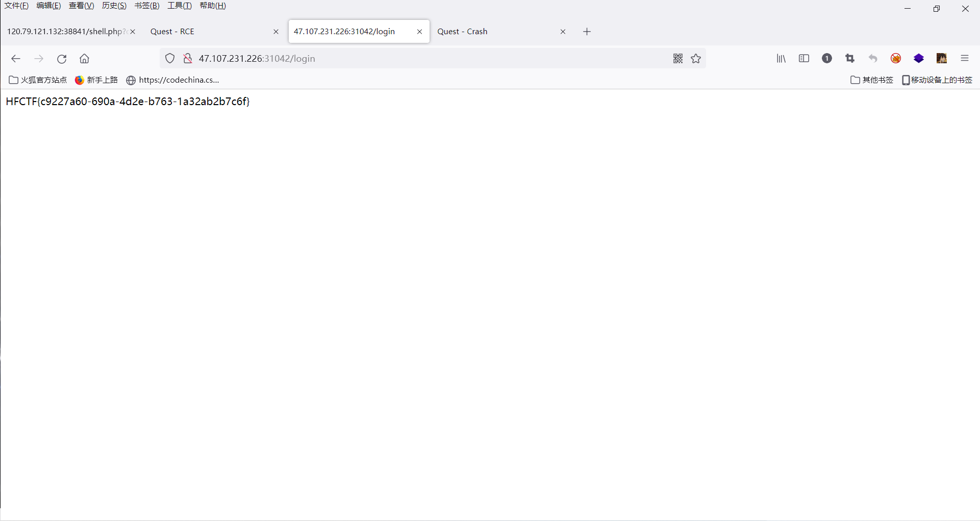Close the Quest - RCE tab
Image resolution: width=980 pixels, height=521 pixels.
click(276, 32)
